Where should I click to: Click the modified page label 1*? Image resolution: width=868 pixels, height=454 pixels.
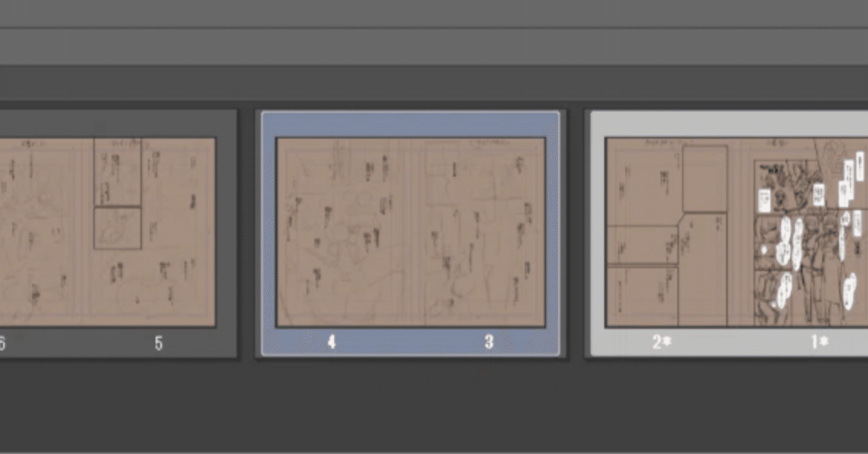tap(819, 343)
